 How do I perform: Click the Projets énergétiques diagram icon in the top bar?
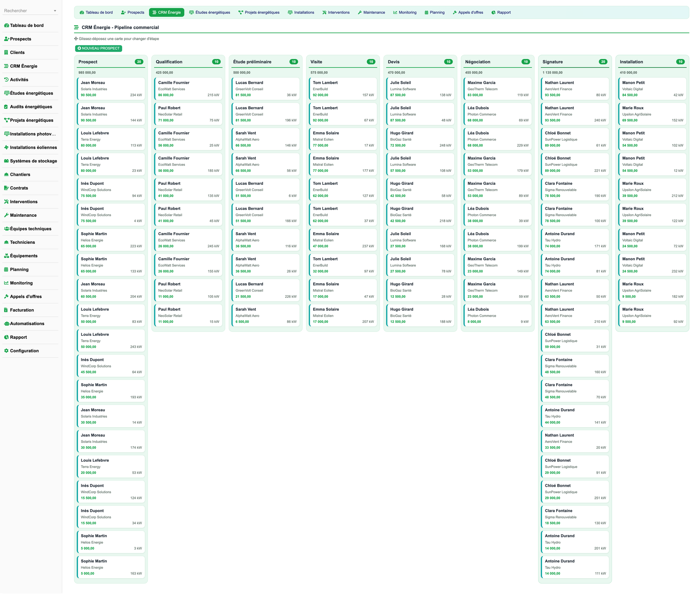point(241,13)
